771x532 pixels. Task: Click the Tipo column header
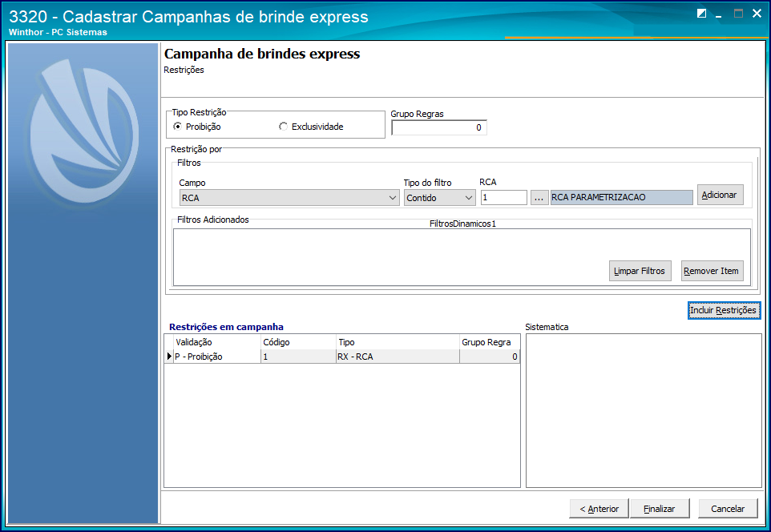398,342
